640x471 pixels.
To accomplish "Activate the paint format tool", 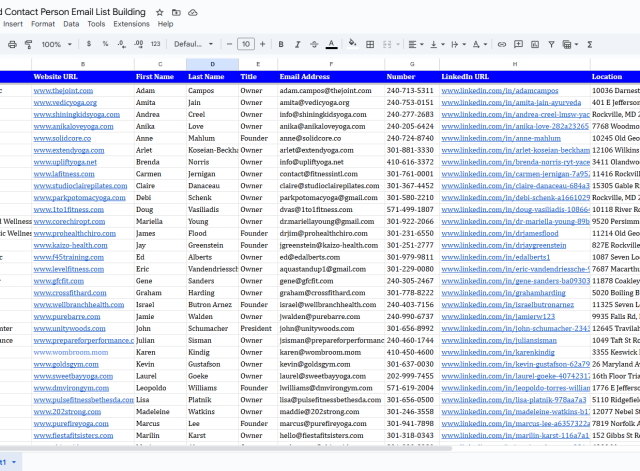I will (29, 44).
